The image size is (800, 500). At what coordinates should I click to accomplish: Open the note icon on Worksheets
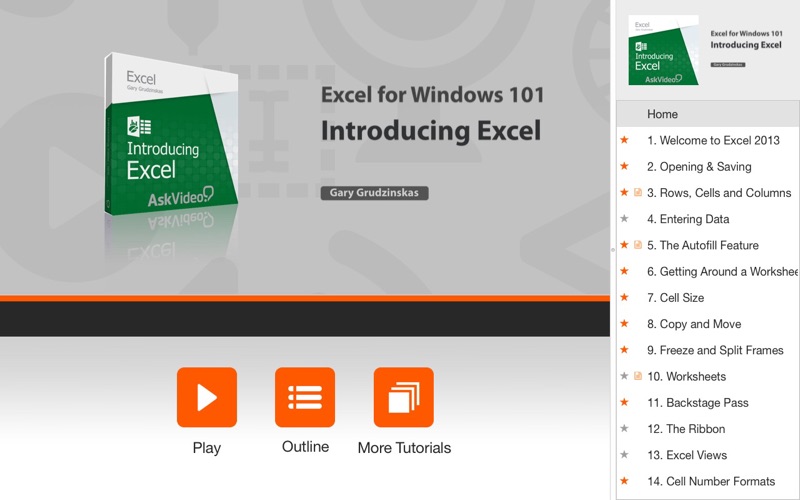[x=638, y=376]
